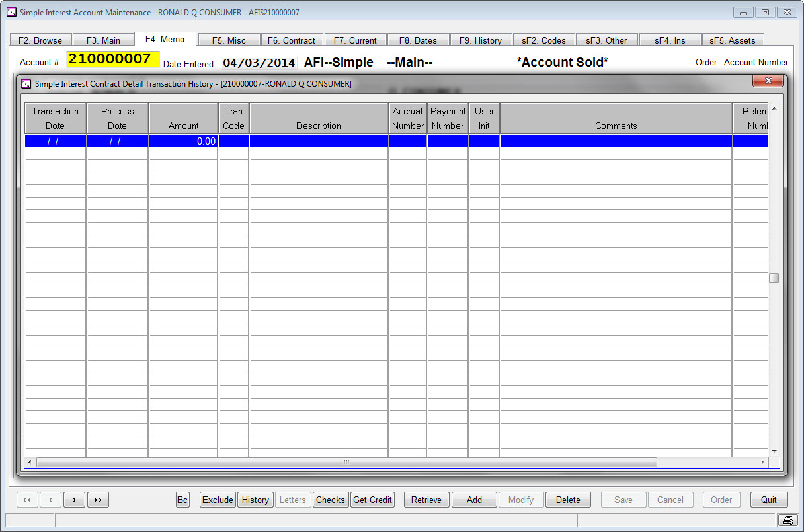Viewport: 804px width, 532px height.
Task: Open checks with the Checks button
Action: [331, 500]
